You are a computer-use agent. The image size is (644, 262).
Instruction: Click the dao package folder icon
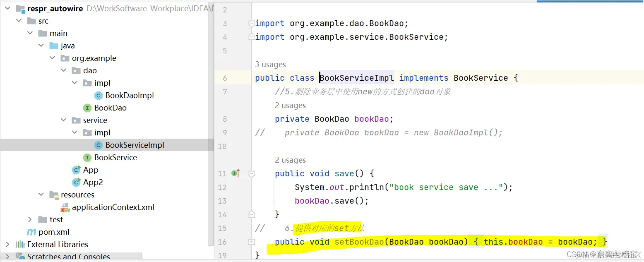point(76,70)
